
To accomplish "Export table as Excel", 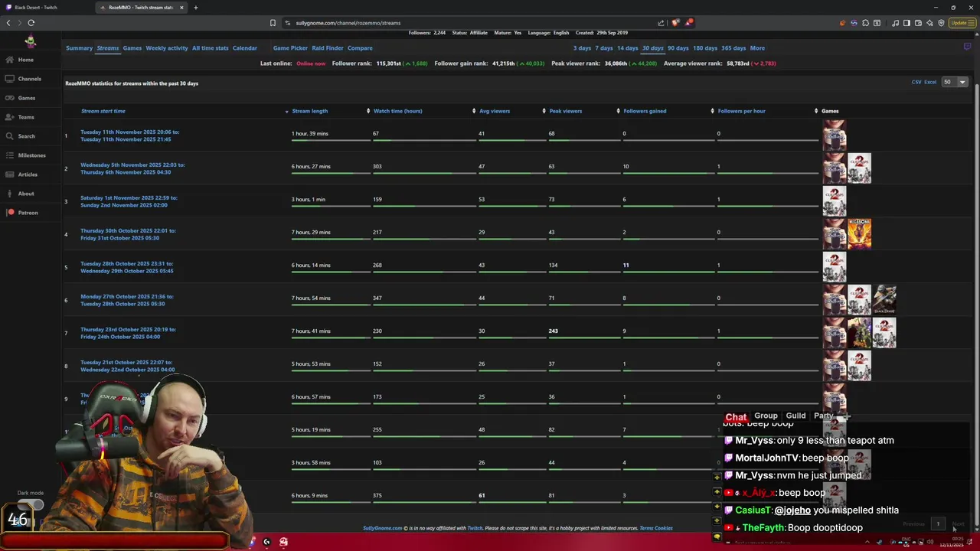I will (930, 82).
